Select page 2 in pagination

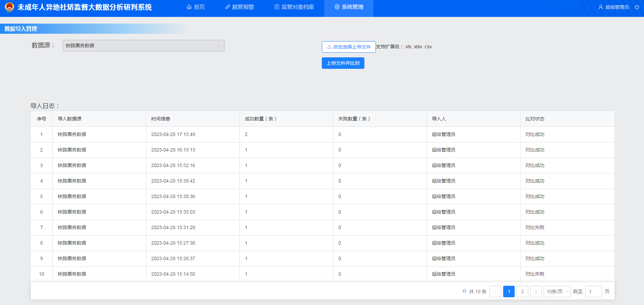(522, 292)
